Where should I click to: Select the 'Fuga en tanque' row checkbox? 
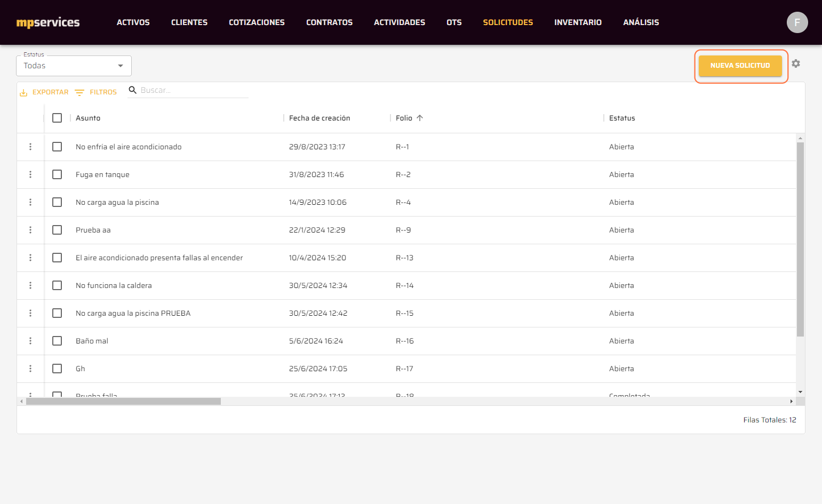57,174
